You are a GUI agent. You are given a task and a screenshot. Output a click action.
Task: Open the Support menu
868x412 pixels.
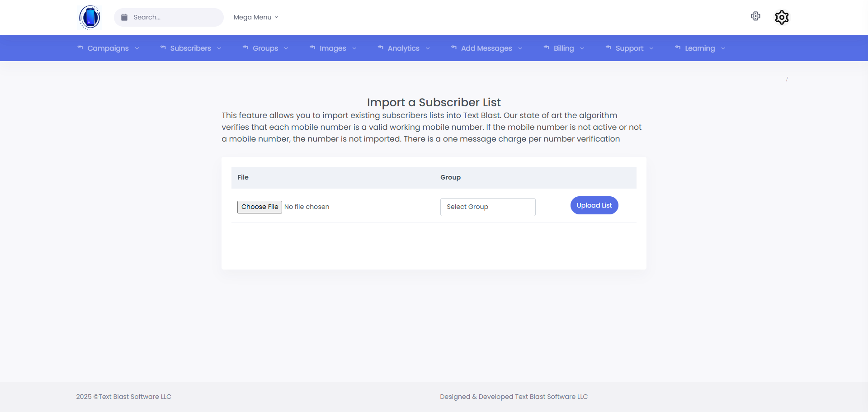pos(629,48)
